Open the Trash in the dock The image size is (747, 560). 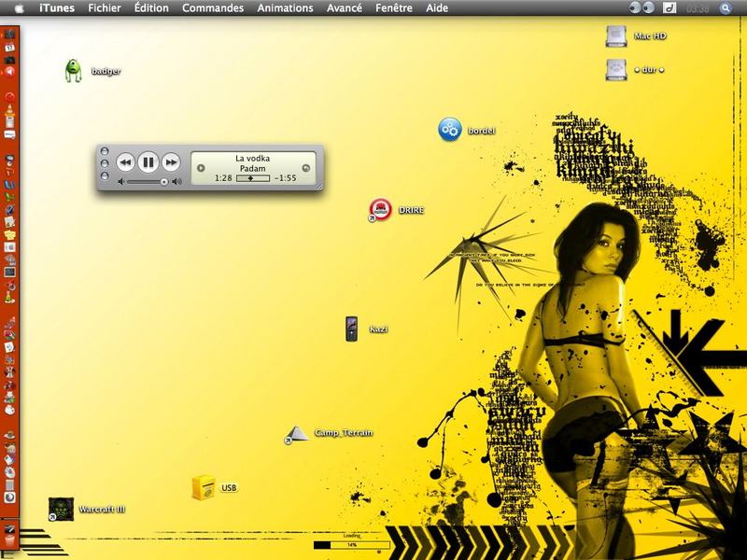pos(9,540)
